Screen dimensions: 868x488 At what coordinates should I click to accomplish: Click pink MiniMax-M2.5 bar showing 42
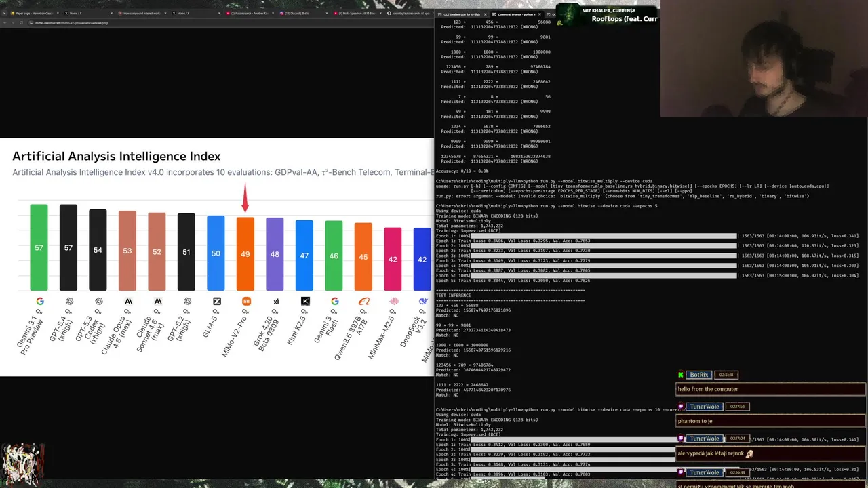coord(393,259)
